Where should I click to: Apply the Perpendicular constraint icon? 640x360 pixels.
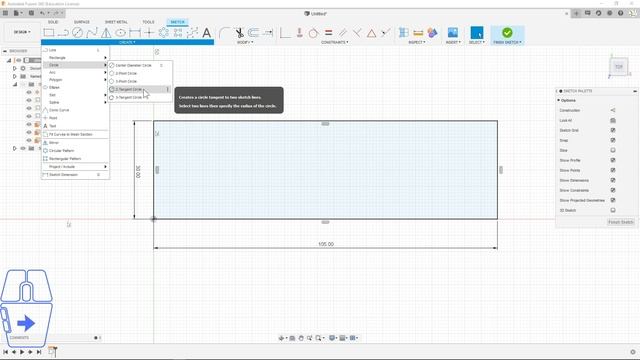[x=357, y=33]
